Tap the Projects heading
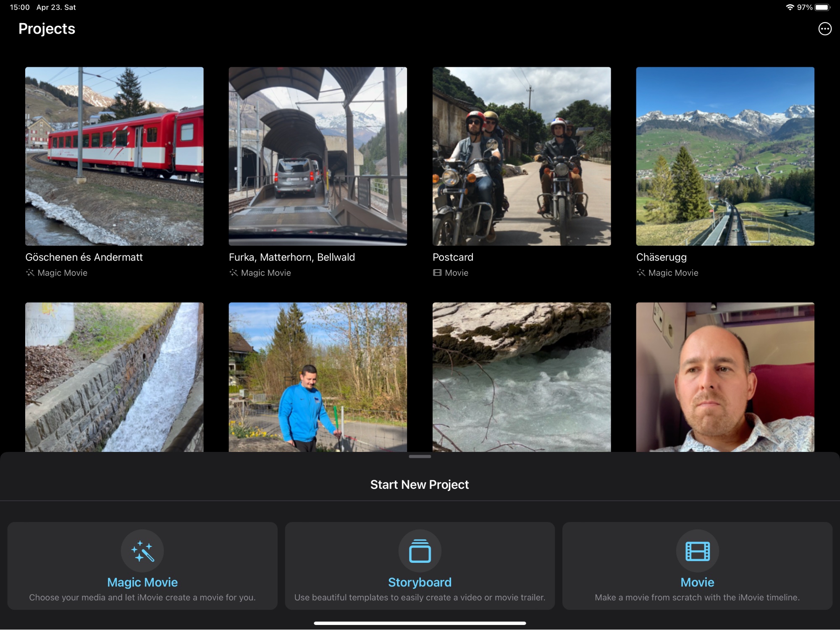This screenshot has height=630, width=840. (47, 29)
